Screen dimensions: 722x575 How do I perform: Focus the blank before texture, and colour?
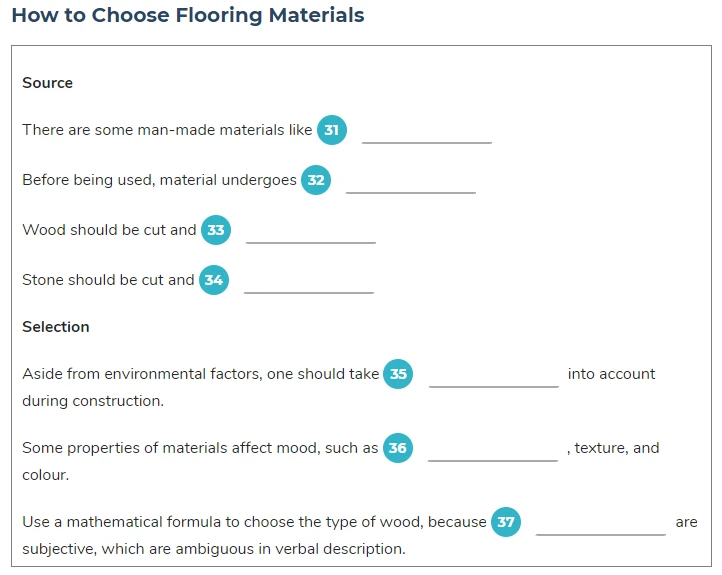click(493, 451)
